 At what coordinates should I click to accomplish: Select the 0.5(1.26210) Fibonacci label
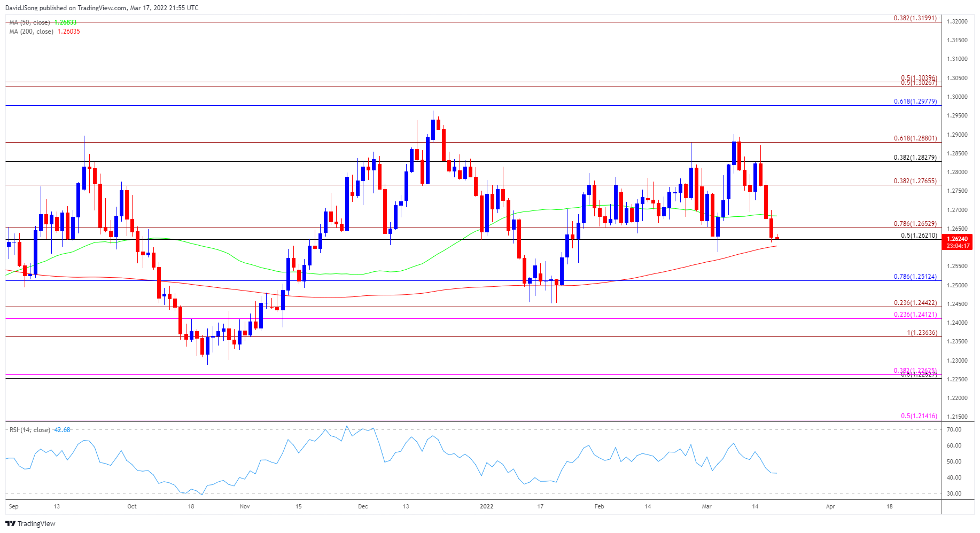tap(919, 236)
